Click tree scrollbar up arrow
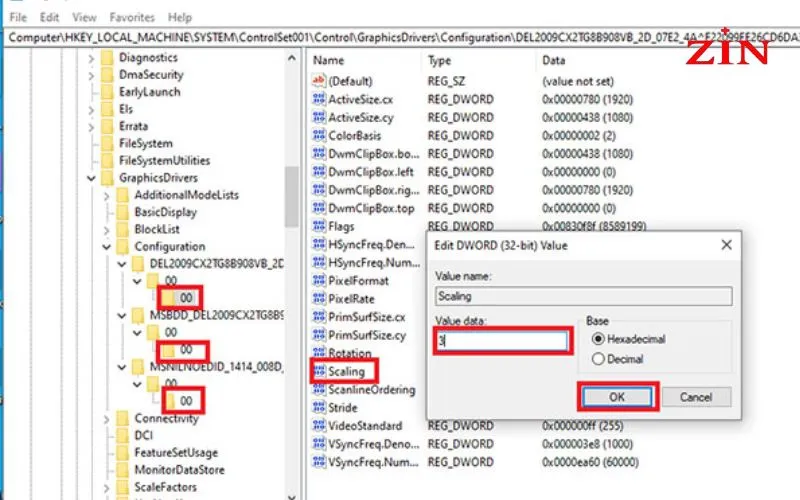Image resolution: width=800 pixels, height=500 pixels. pyautogui.click(x=292, y=58)
